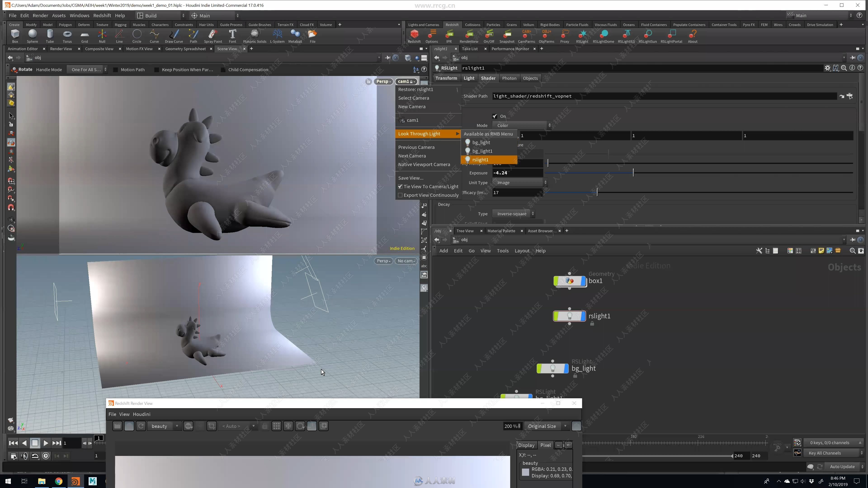Image resolution: width=868 pixels, height=488 pixels.
Task: Click Save View in camera menu
Action: point(411,178)
